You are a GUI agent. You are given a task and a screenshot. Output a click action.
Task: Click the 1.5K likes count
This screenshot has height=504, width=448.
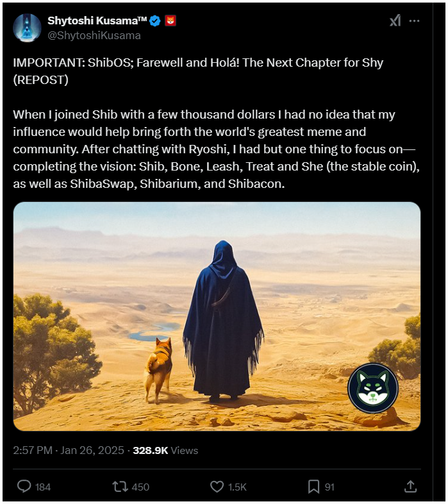pos(237,487)
